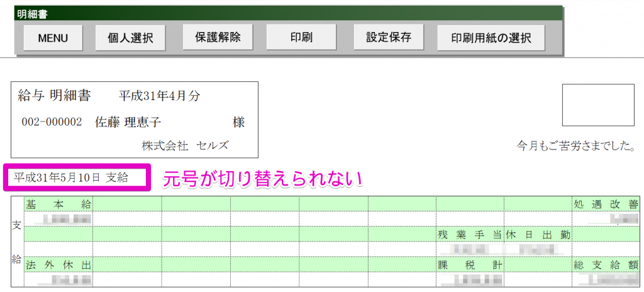The height and width of the screenshot is (292, 644).
Task: Click the 様 honorific after the name
Action: pyautogui.click(x=238, y=122)
